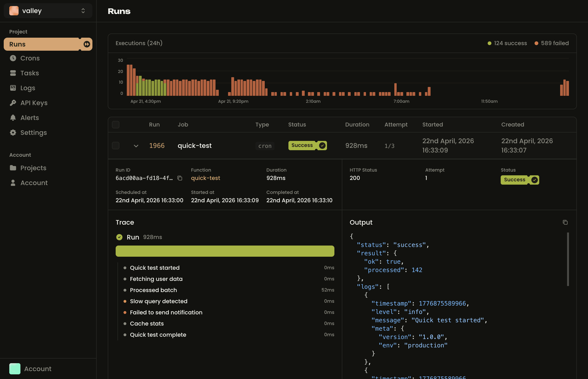Open the Projects page from the sidebar

(x=33, y=168)
